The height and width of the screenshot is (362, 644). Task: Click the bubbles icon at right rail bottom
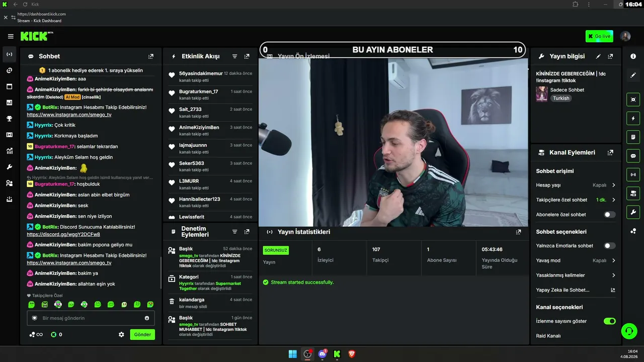tap(633, 231)
